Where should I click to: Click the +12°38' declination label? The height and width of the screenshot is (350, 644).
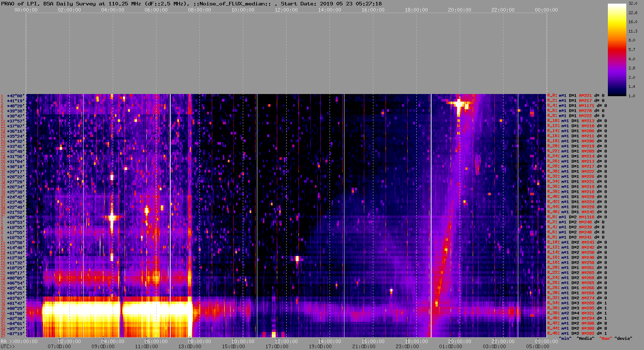pos(16,258)
